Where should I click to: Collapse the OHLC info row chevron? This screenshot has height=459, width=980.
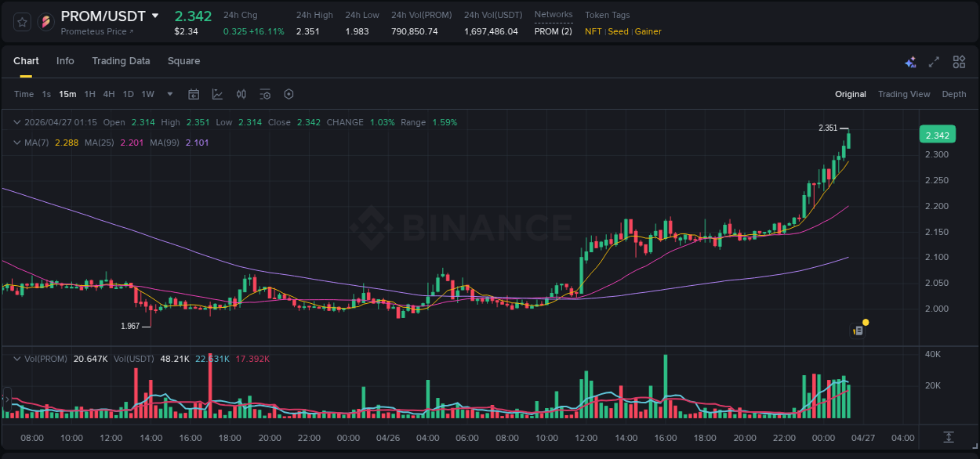17,122
